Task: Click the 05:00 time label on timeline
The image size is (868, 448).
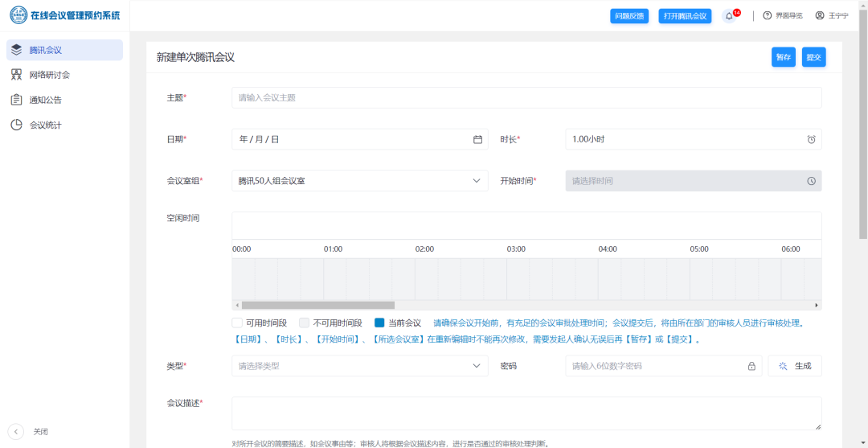Action: (699, 249)
